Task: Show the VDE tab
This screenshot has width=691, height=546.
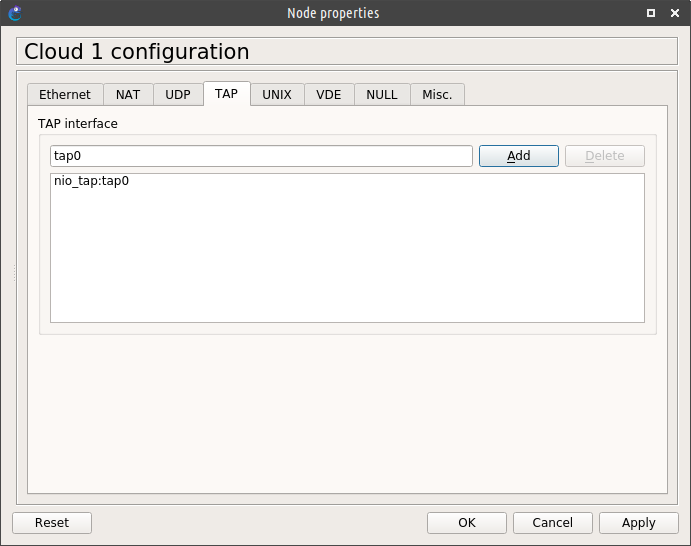Action: (329, 95)
